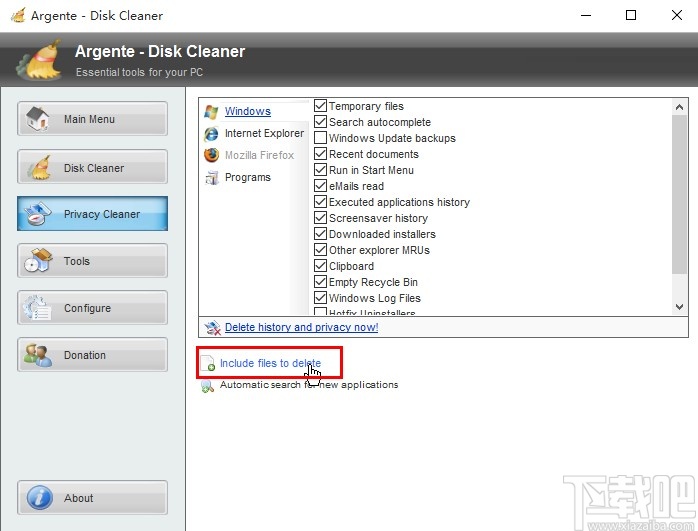Maximize the Argente window
698x531 pixels.
[x=631, y=16]
